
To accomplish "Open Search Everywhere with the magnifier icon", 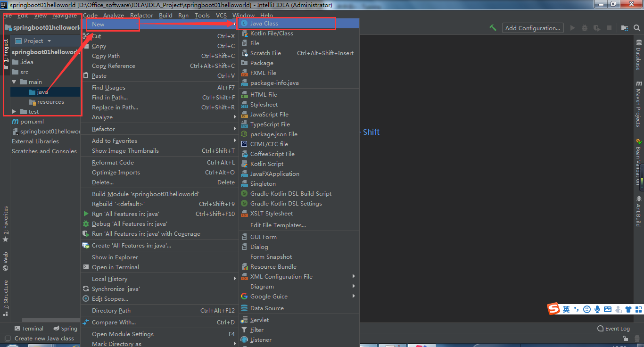I will tap(638, 28).
